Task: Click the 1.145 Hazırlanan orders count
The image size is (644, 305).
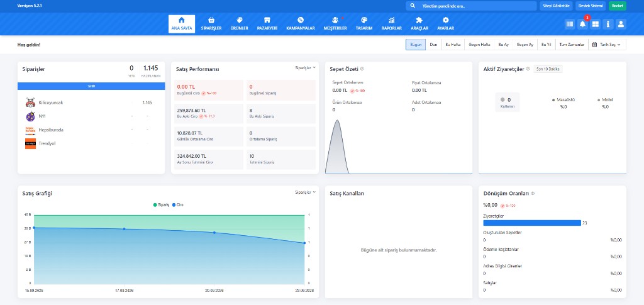Action: pyautogui.click(x=151, y=70)
